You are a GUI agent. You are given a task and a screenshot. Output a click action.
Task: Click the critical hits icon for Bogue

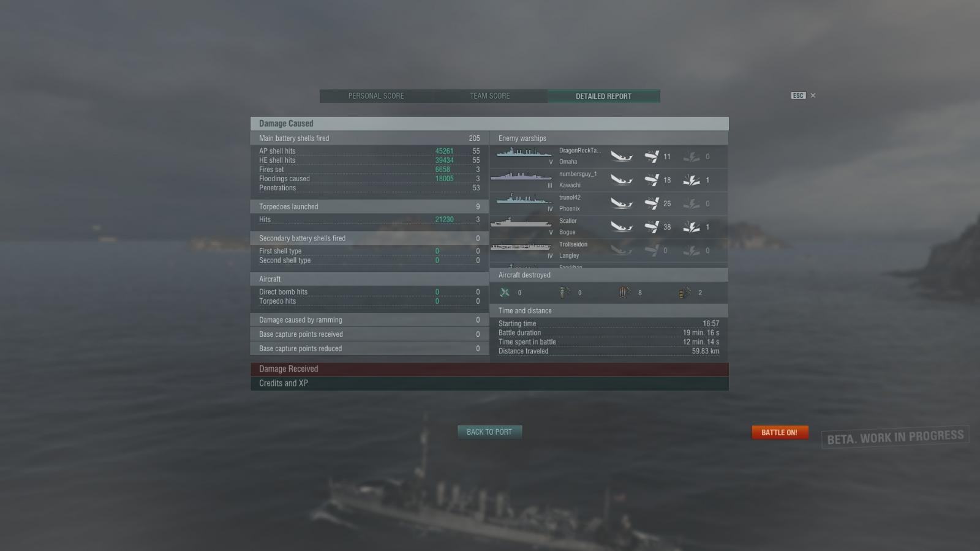point(692,227)
